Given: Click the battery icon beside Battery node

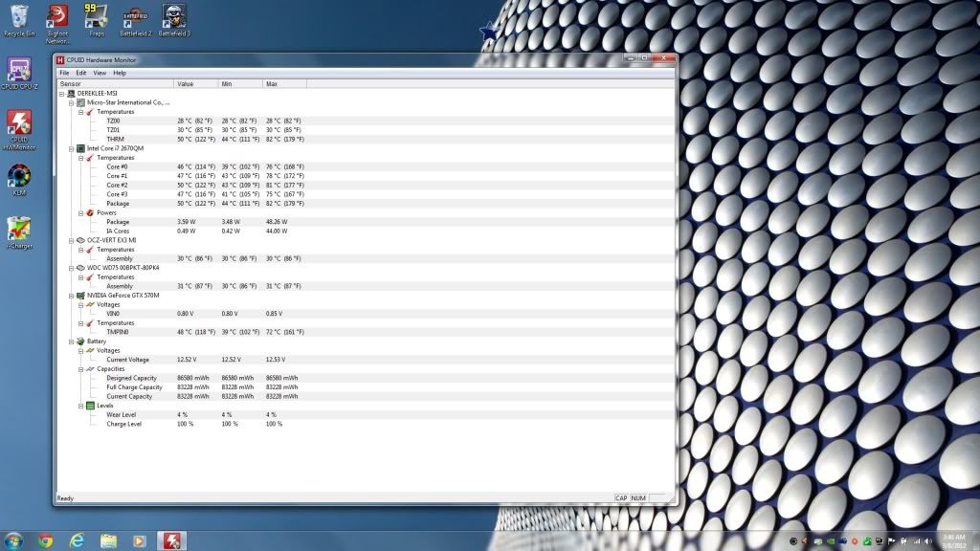Looking at the screenshot, I should pos(80,342).
